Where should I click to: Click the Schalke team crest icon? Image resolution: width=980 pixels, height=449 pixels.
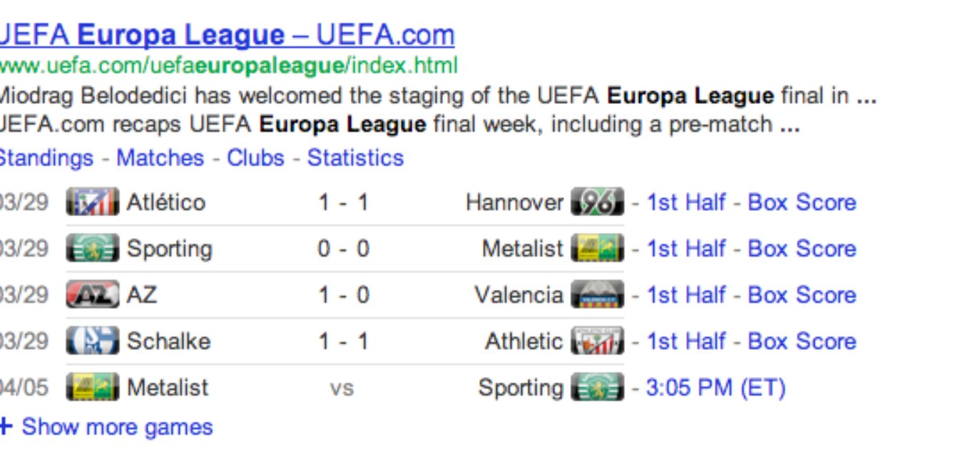pos(92,341)
